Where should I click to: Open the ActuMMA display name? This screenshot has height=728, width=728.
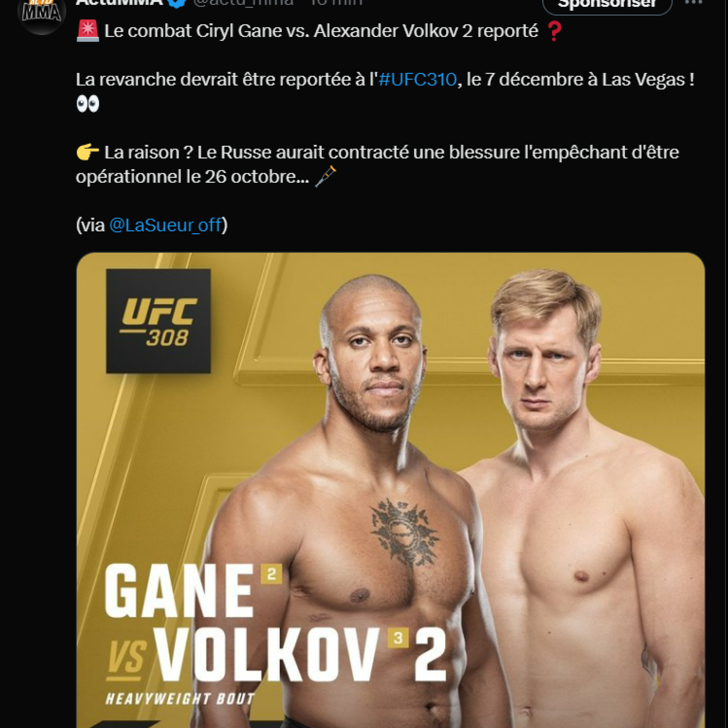[120, 3]
